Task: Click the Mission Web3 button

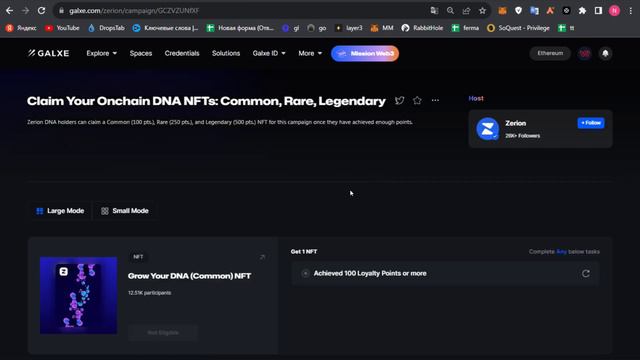Action: 365,53
